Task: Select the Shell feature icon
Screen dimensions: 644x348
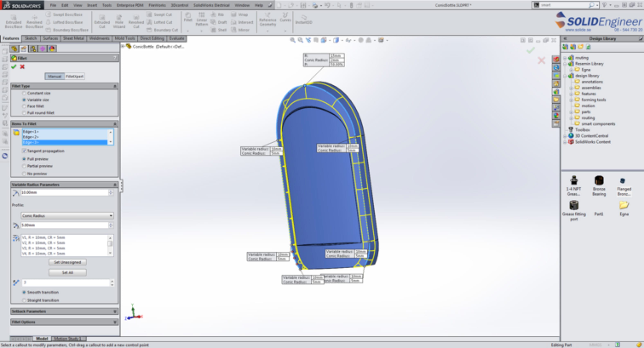Action: (213, 30)
